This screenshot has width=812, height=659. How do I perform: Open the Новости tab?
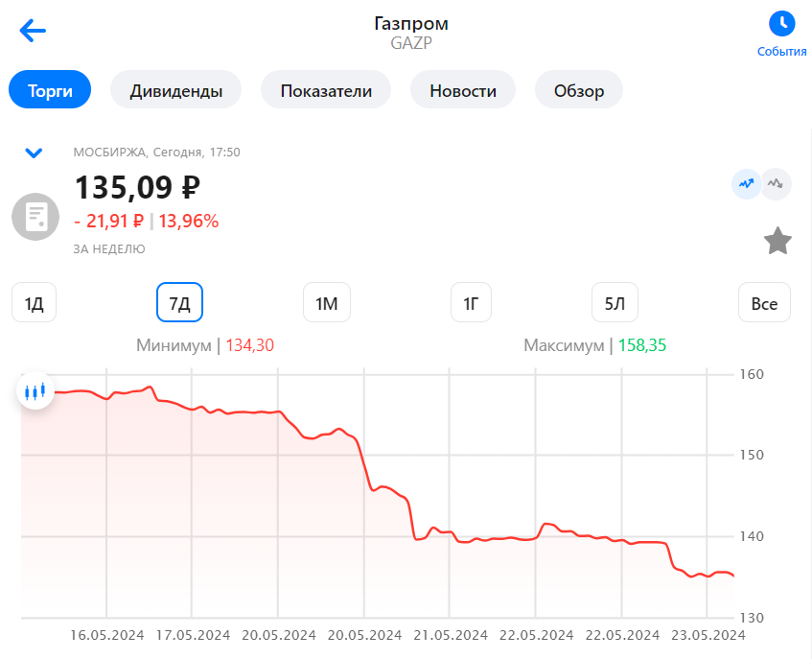point(463,89)
